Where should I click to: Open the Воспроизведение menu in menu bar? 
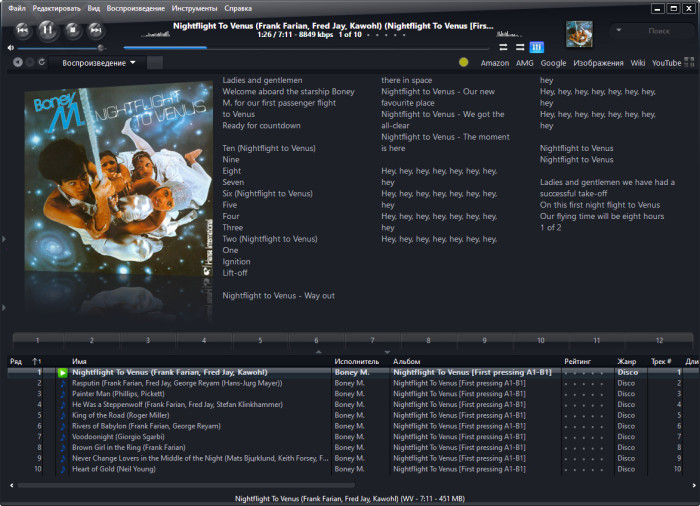pos(135,8)
